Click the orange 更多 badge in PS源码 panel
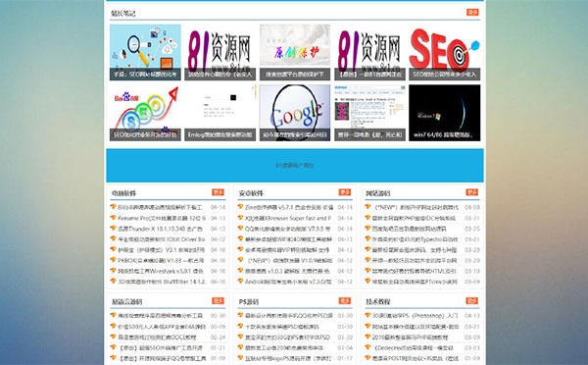 point(345,301)
